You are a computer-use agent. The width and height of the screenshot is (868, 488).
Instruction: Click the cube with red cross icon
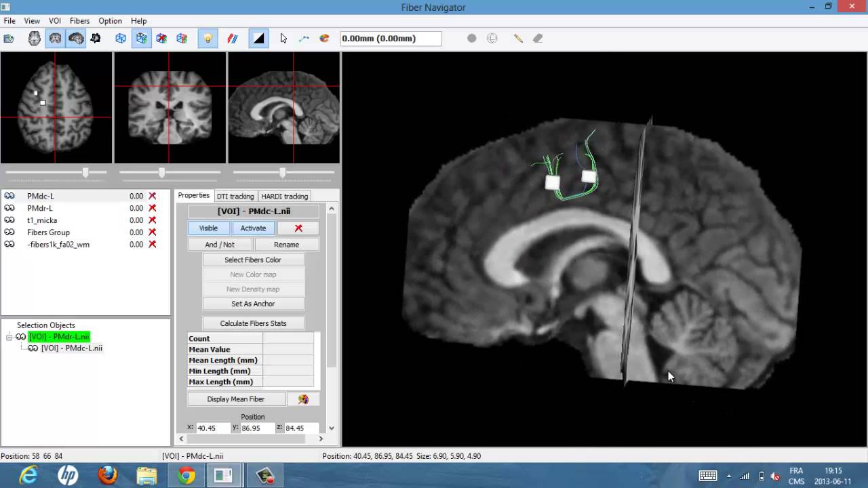click(x=161, y=39)
